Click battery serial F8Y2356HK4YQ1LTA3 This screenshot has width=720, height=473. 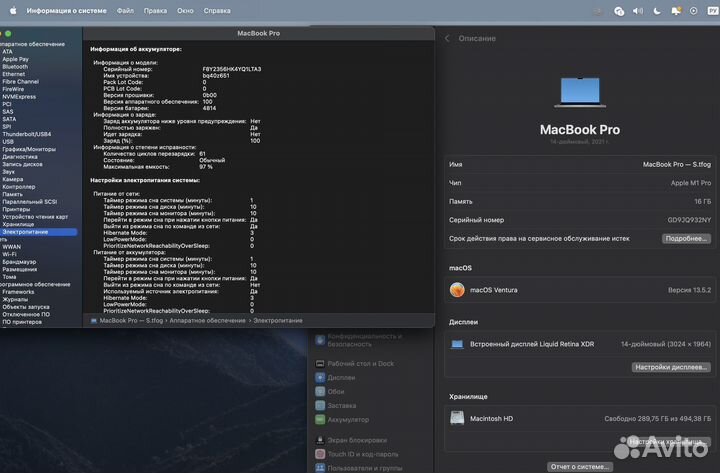[232, 69]
